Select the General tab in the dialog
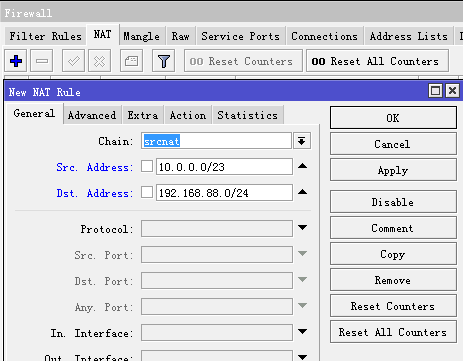The width and height of the screenshot is (463, 361). 34,114
